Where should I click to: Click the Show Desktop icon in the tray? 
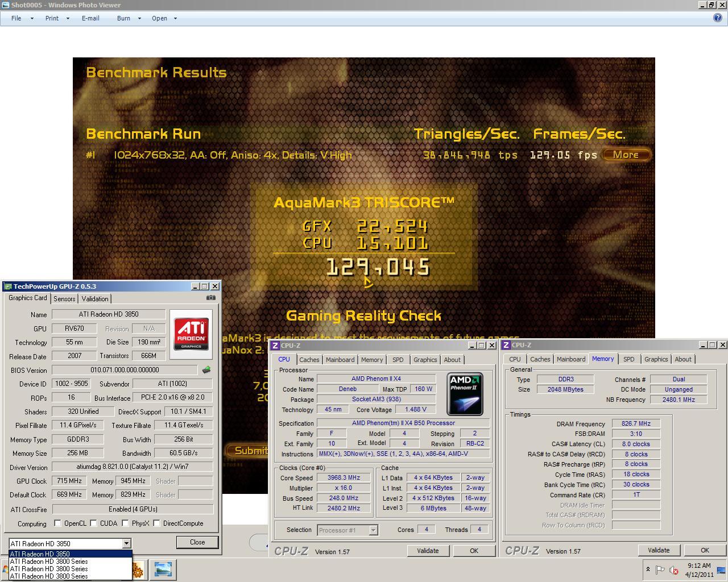pos(721,569)
